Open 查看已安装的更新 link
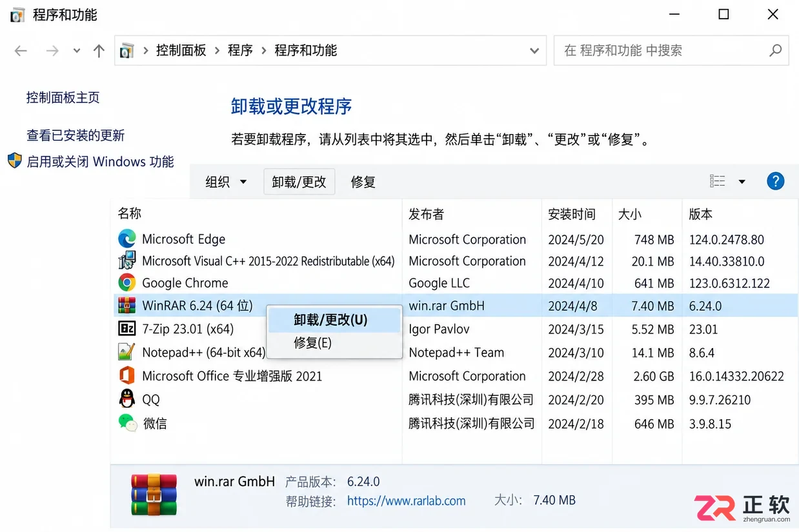This screenshot has width=799, height=532. 76,135
